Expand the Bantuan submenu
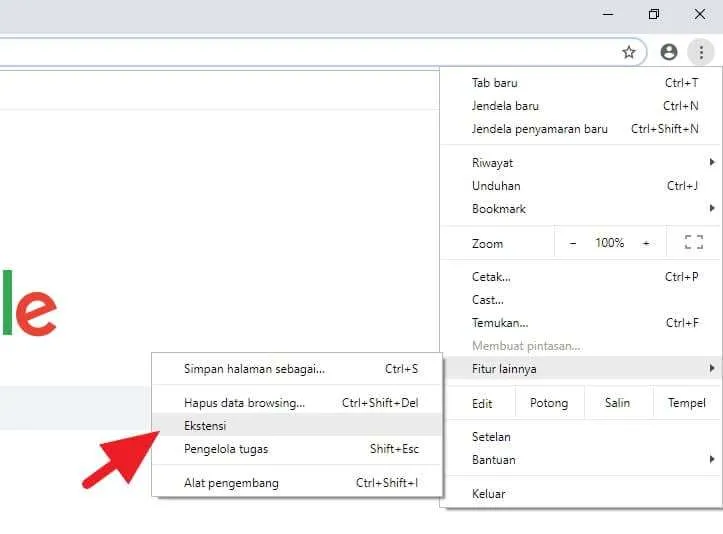Image resolution: width=723 pixels, height=534 pixels. [x=581, y=460]
